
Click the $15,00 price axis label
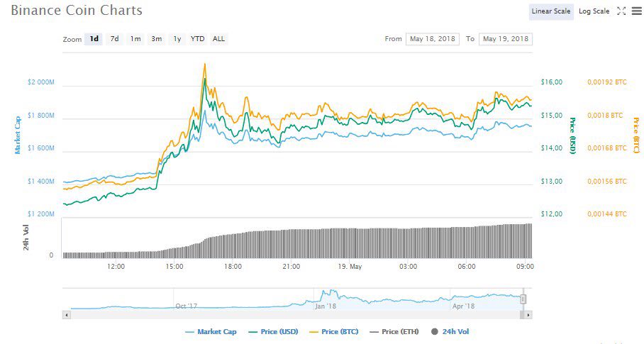552,116
